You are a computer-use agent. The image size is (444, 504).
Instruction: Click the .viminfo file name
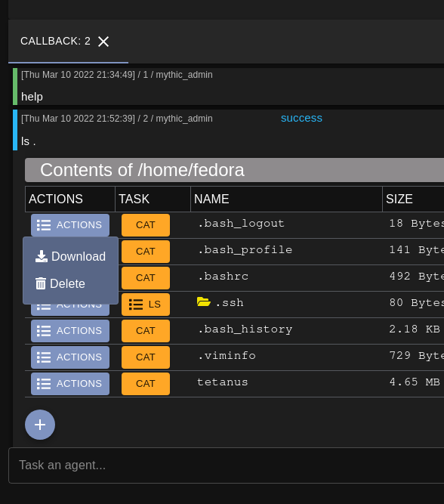[227, 355]
